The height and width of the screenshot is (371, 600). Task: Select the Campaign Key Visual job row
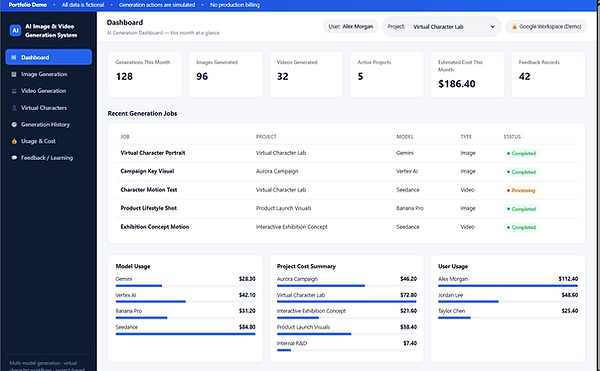coord(346,171)
